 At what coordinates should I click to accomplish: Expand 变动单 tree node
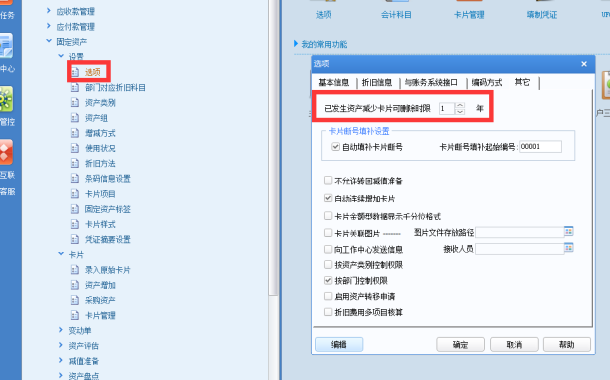click(61, 330)
